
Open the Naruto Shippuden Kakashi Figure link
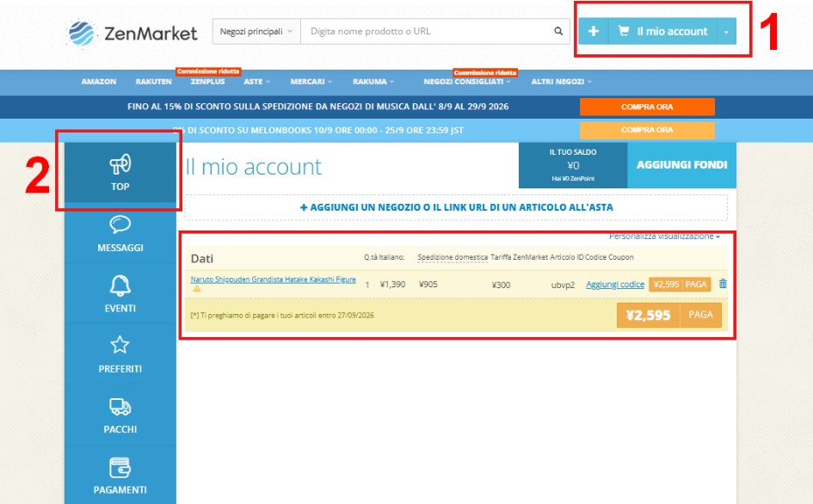click(274, 279)
